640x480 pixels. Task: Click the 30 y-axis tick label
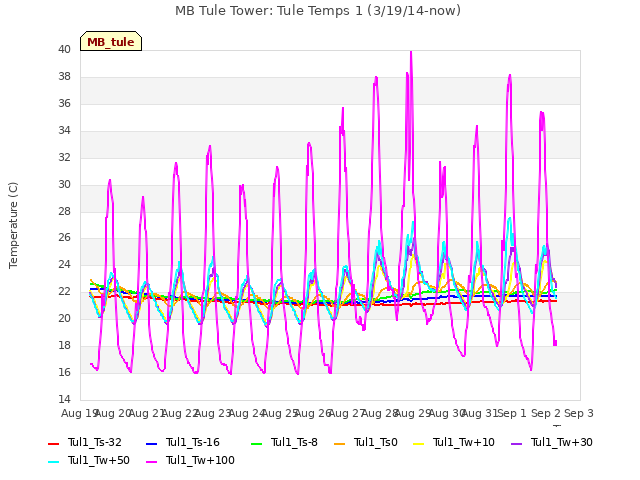pos(64,184)
